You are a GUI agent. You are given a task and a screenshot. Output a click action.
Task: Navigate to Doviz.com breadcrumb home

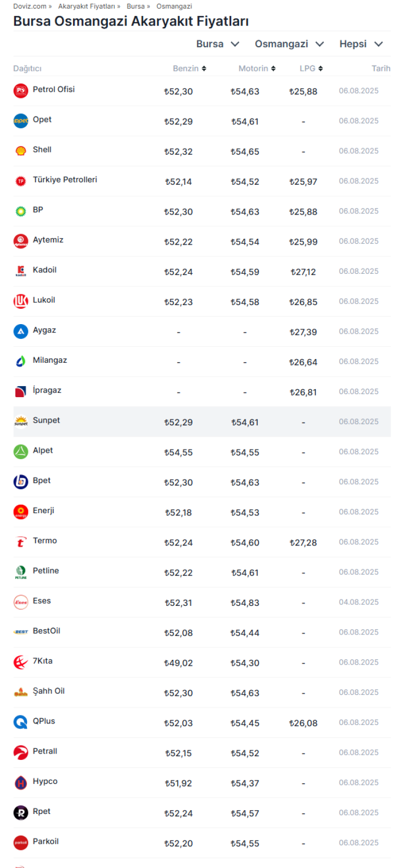coord(30,6)
